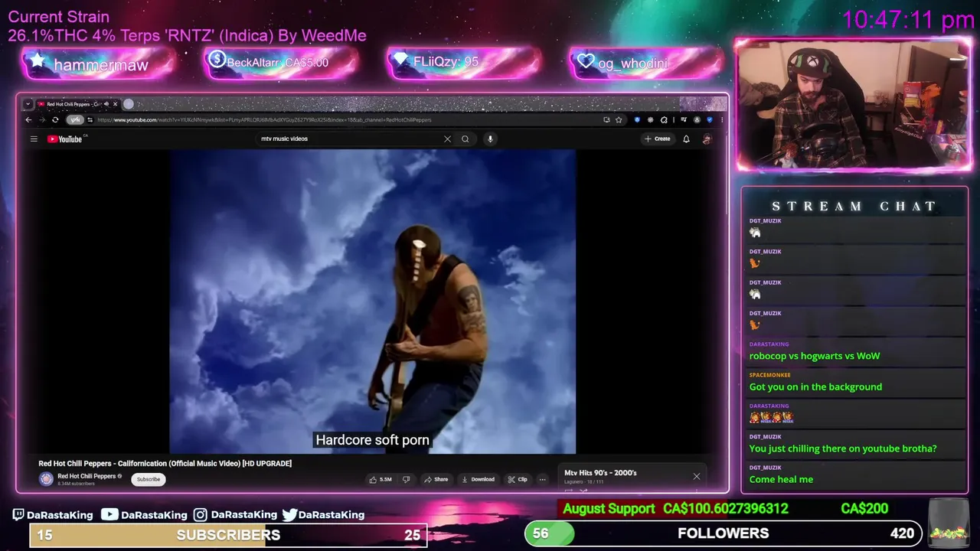Click the Followers goal progress bar

724,533
